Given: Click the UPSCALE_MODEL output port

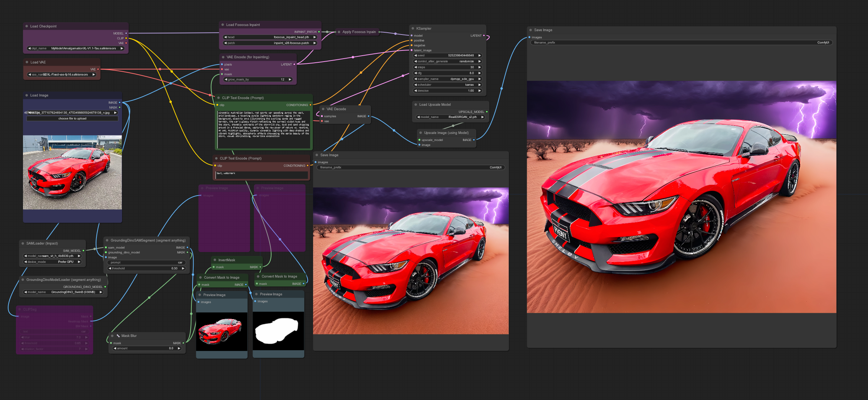Looking at the screenshot, I should point(487,112).
